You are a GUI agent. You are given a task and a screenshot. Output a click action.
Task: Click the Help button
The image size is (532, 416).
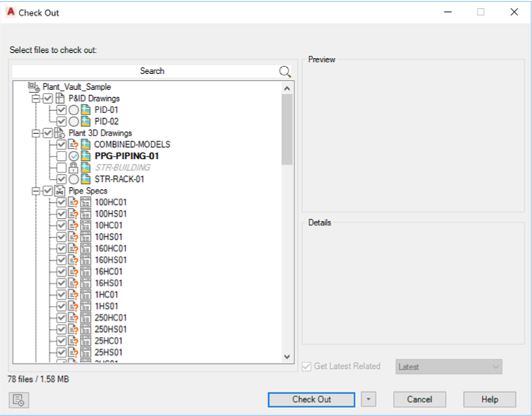click(x=489, y=400)
